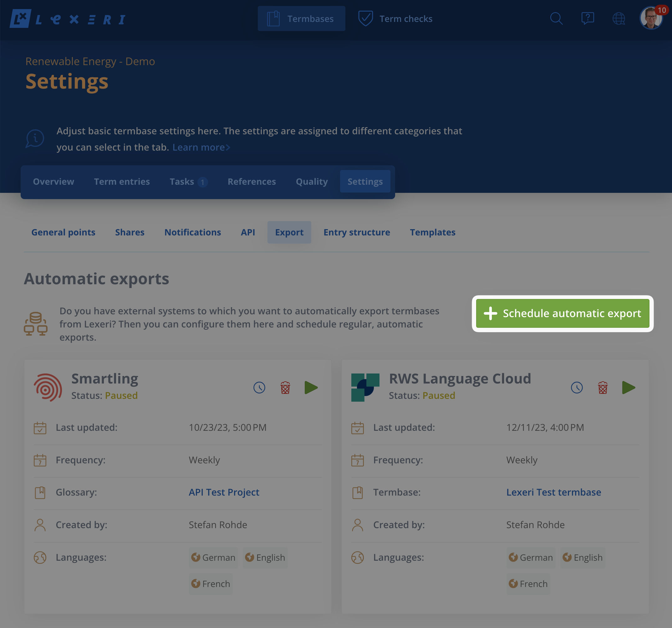Click the English language tag in Smartling card

pos(265,558)
